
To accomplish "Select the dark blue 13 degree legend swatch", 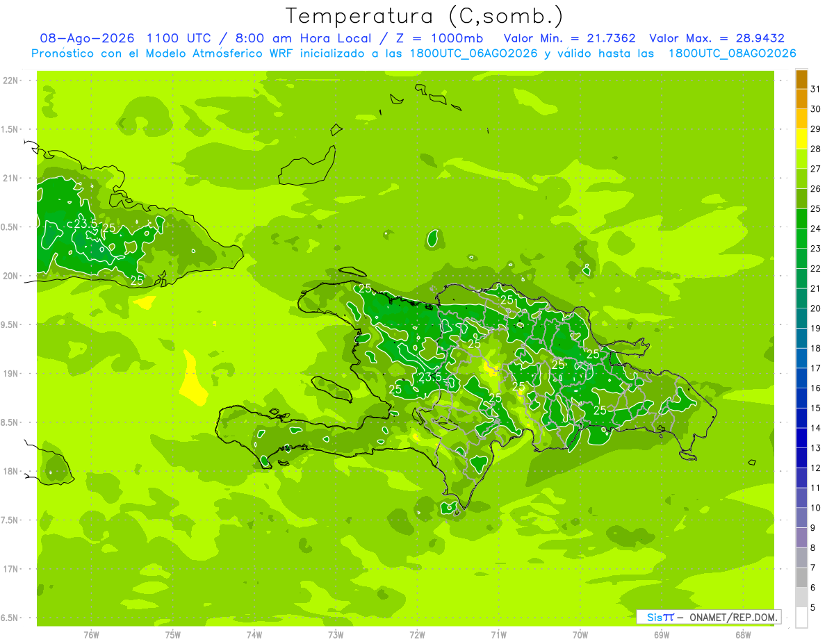I will coord(801,438).
